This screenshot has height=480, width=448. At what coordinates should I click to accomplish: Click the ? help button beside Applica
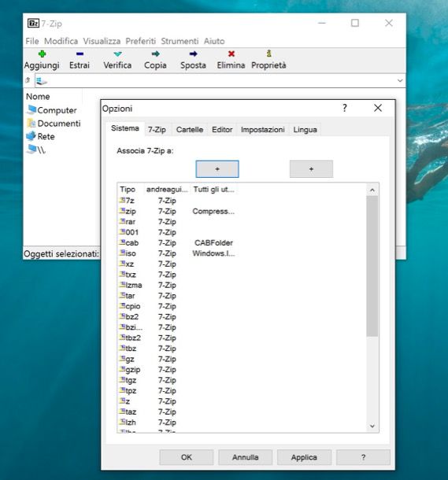click(363, 457)
